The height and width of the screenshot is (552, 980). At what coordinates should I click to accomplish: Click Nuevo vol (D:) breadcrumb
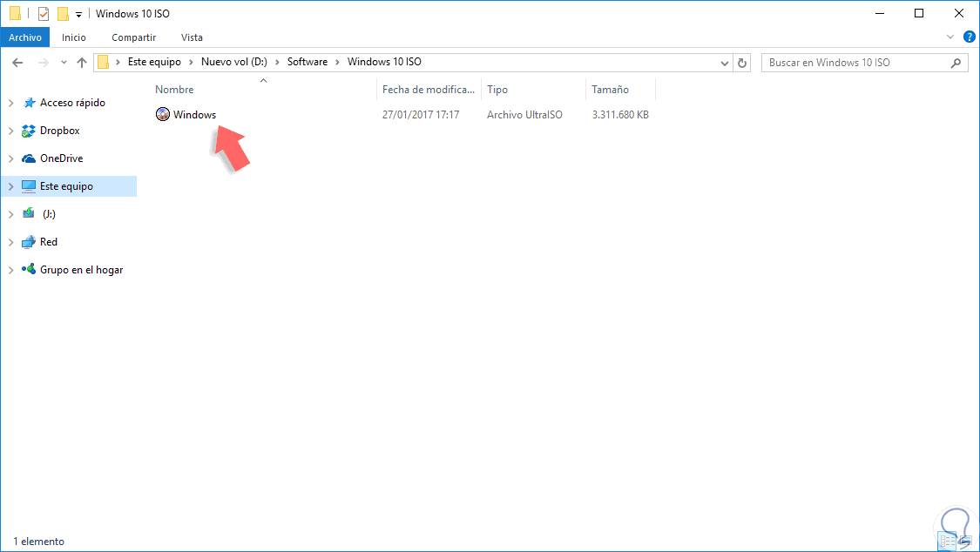coord(233,62)
